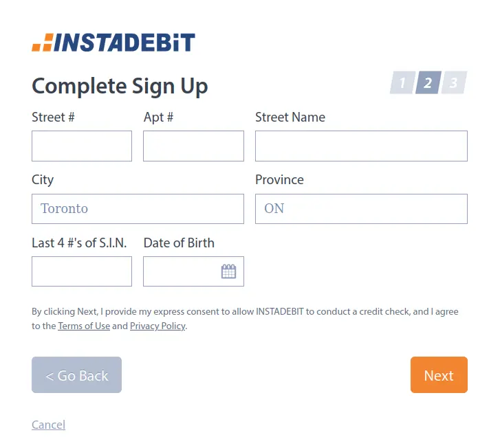The width and height of the screenshot is (500, 448).
Task: Select the step 2 indicator
Action: pos(428,82)
